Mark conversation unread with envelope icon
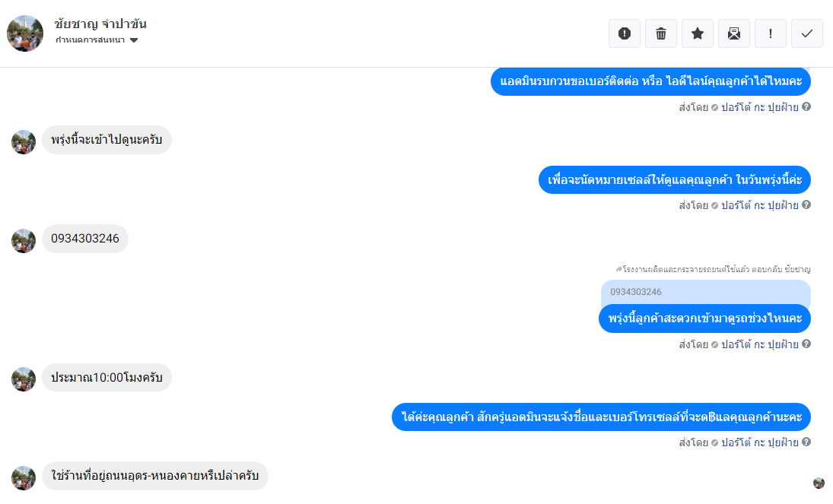833x504 pixels. pyautogui.click(x=734, y=33)
